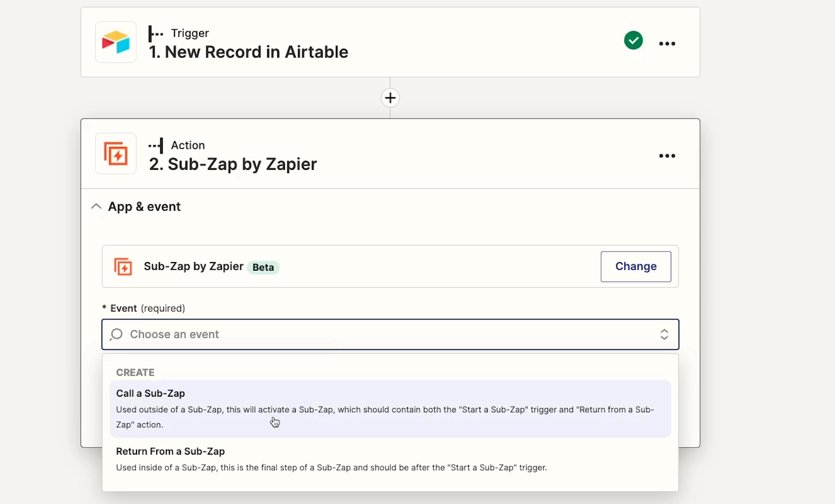Click the green checkmark status on Trigger step
835x504 pixels.
pyautogui.click(x=633, y=40)
